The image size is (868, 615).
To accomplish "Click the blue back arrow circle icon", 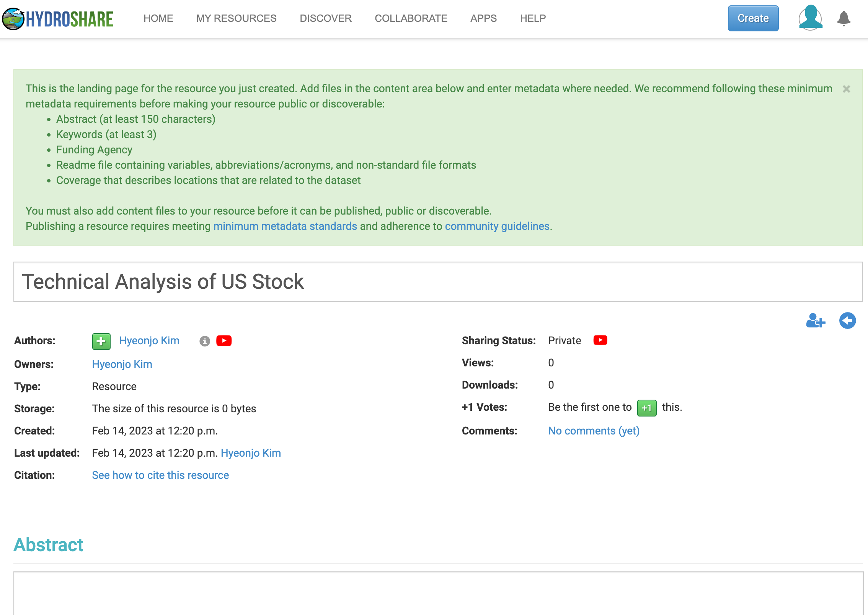I will coord(847,321).
